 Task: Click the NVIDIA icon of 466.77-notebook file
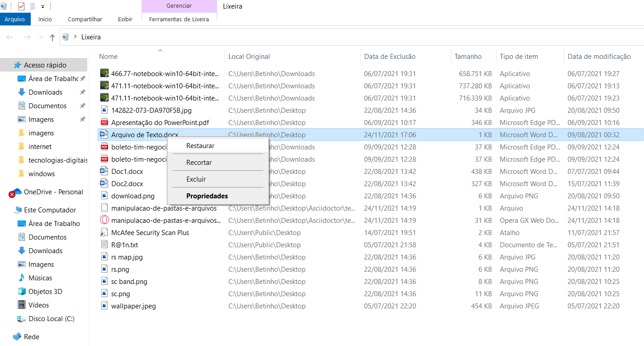[x=104, y=73]
